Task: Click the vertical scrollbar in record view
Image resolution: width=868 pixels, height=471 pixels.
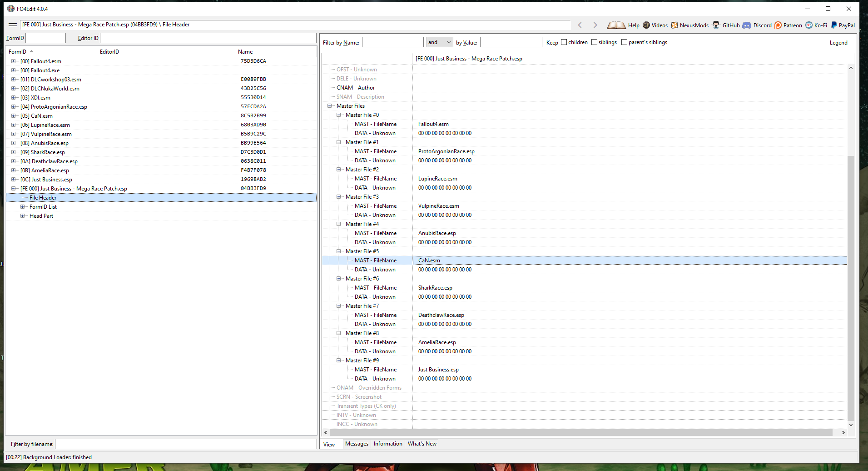Action: [851, 288]
